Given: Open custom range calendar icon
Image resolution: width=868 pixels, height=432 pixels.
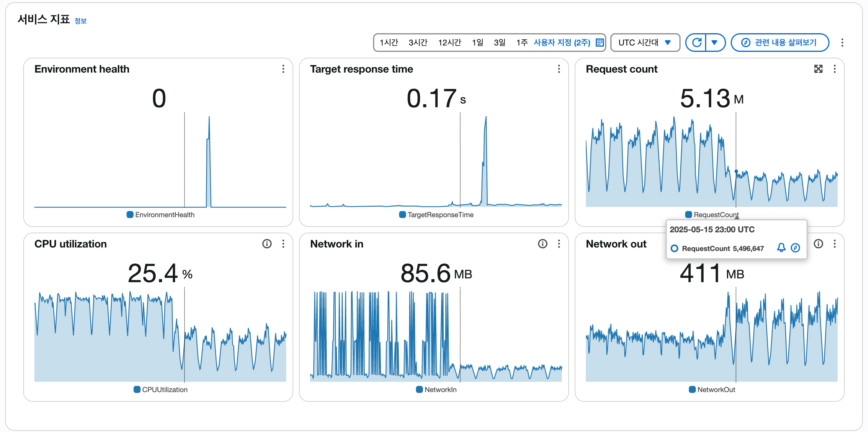Looking at the screenshot, I should [600, 43].
